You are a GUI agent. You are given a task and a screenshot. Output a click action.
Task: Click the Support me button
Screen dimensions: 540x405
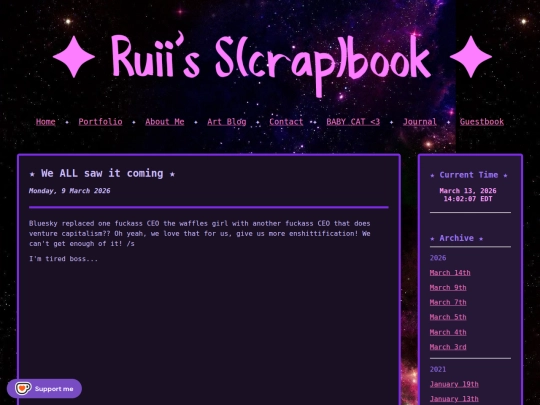(x=44, y=389)
